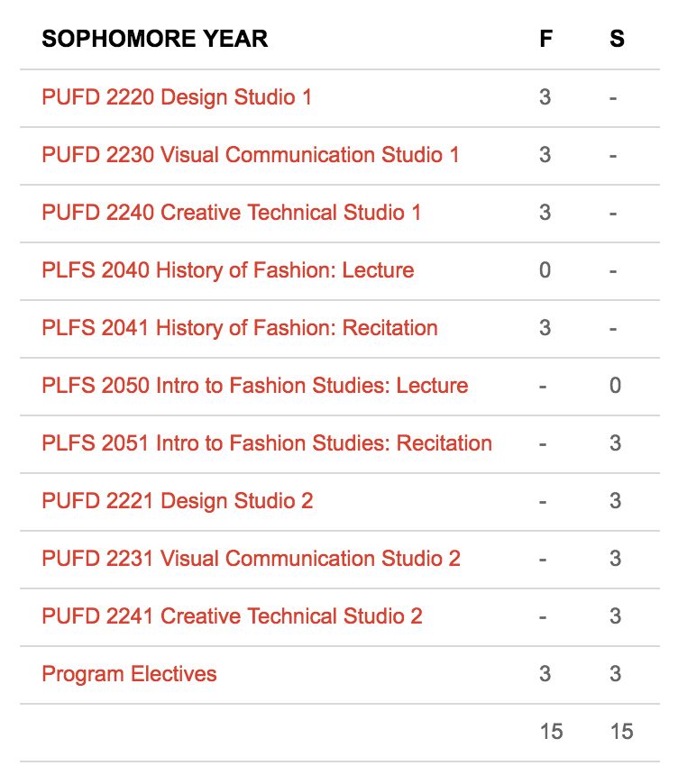
Task: Click PLFS 2051 Intro to Fashion Studies: Recitation
Action: [x=267, y=443]
